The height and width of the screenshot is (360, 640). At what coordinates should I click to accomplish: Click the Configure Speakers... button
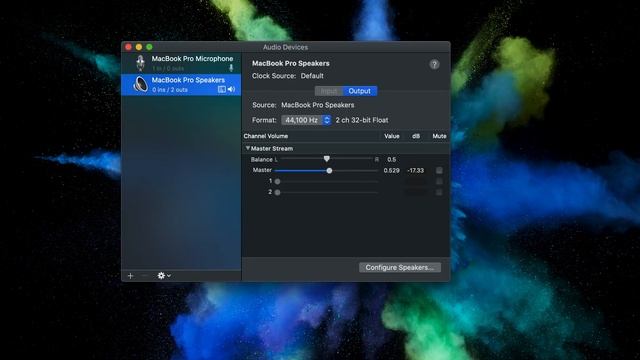coord(400,267)
